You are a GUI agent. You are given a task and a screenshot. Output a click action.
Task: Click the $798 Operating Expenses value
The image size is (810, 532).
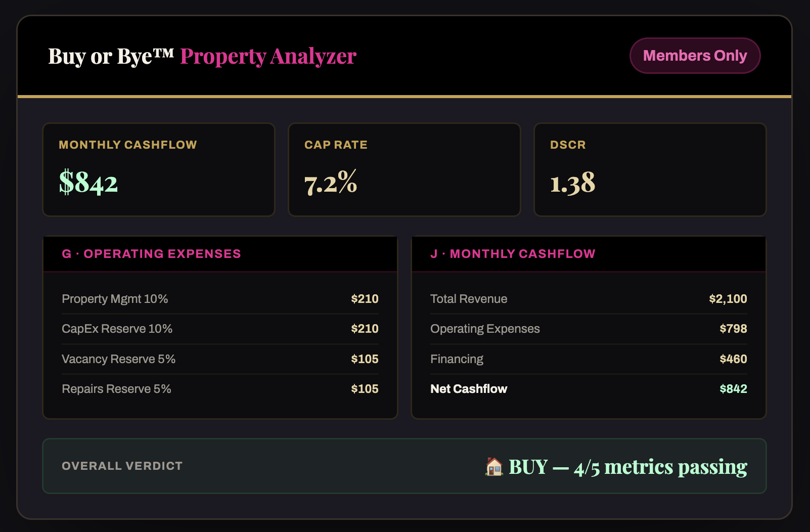pyautogui.click(x=733, y=329)
